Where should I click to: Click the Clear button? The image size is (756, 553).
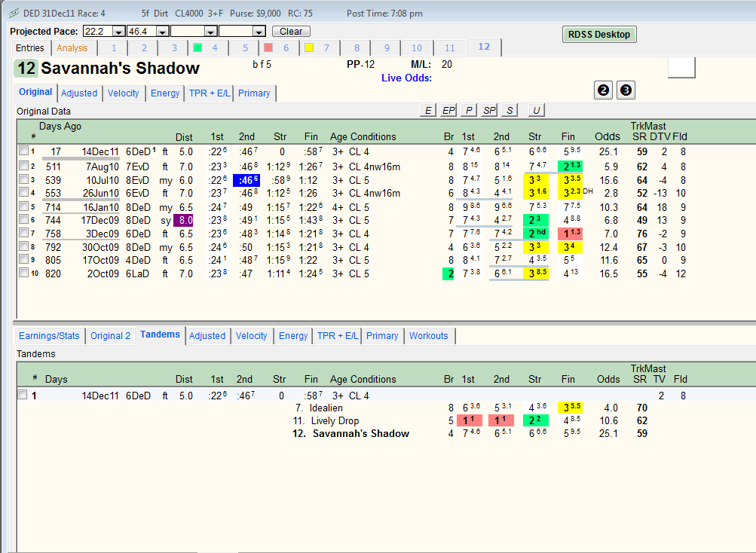(x=291, y=32)
